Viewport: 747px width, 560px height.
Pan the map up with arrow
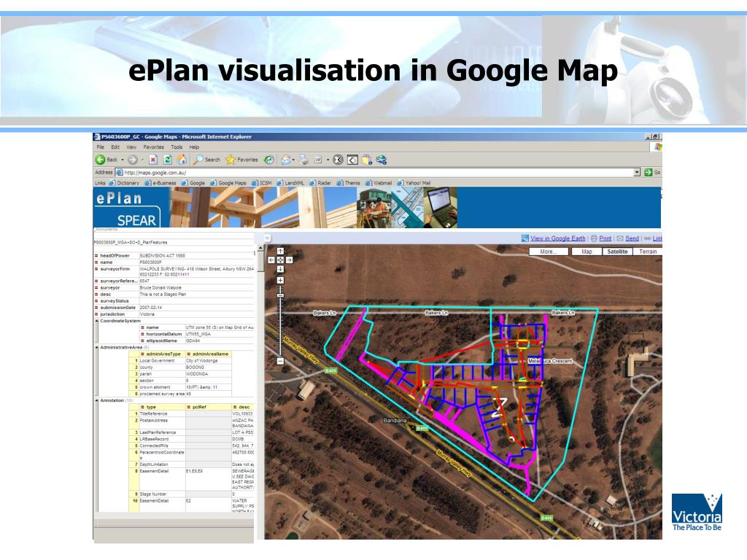(280, 251)
